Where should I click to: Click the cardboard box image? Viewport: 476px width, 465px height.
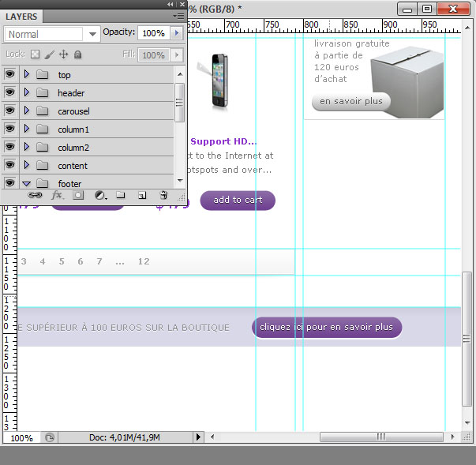(408, 82)
